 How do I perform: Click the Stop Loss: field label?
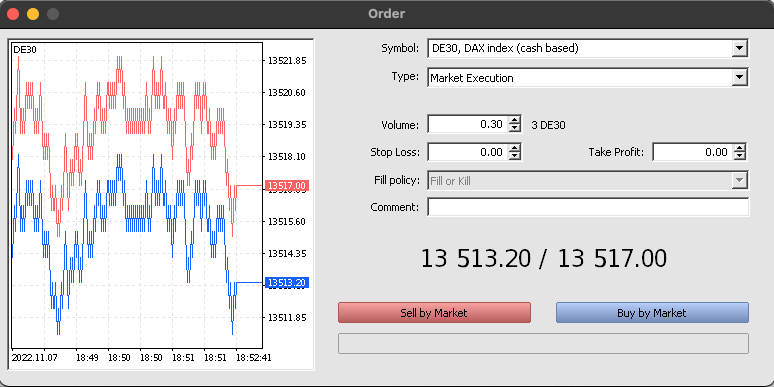395,152
